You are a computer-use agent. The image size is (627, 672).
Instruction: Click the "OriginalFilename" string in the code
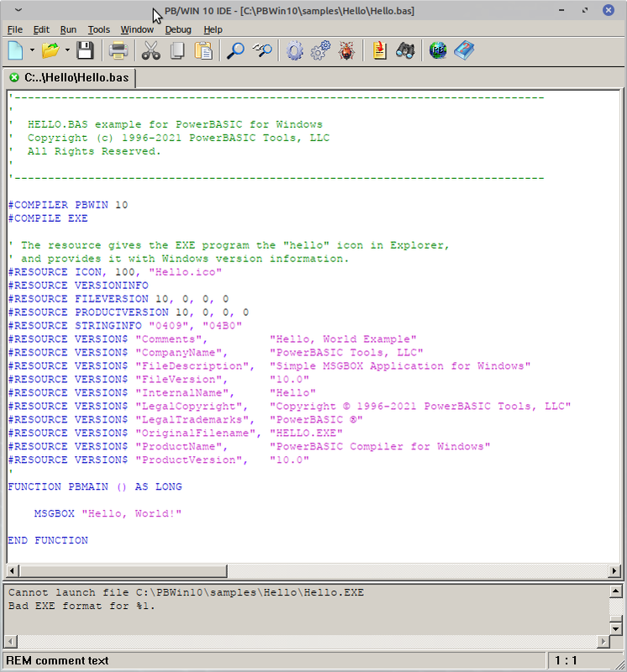pos(196,433)
